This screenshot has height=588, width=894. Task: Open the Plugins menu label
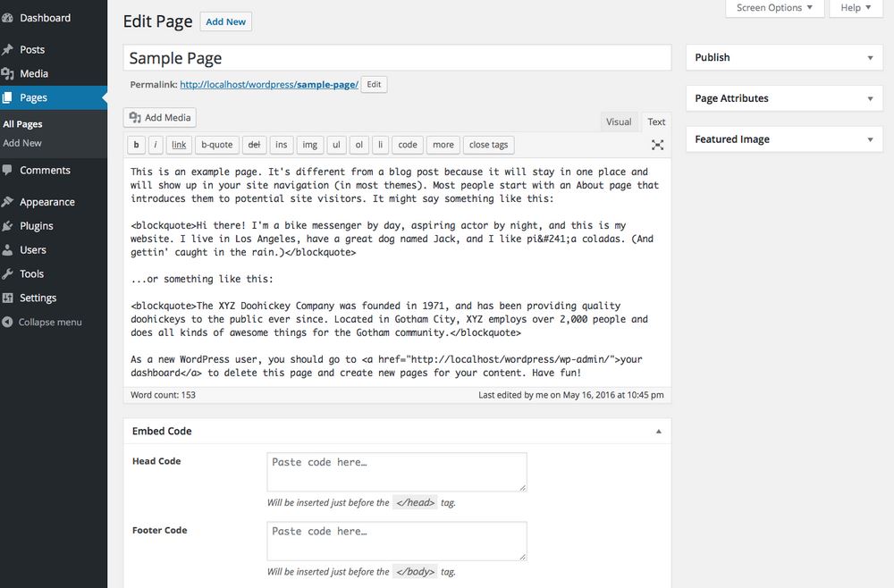pos(37,225)
